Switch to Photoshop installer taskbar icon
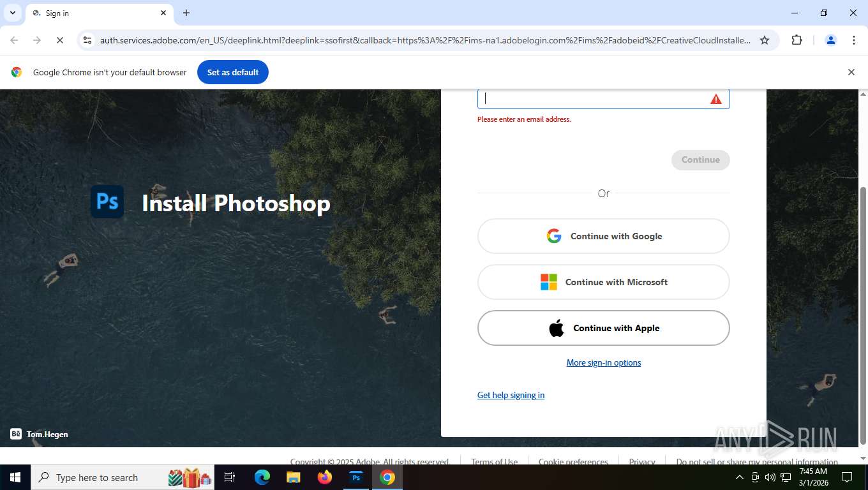Viewport: 868px width, 490px height. (356, 477)
